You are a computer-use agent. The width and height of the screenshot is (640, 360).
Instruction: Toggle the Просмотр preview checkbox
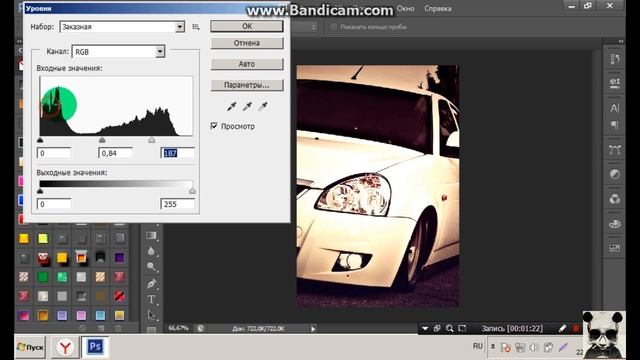click(214, 126)
